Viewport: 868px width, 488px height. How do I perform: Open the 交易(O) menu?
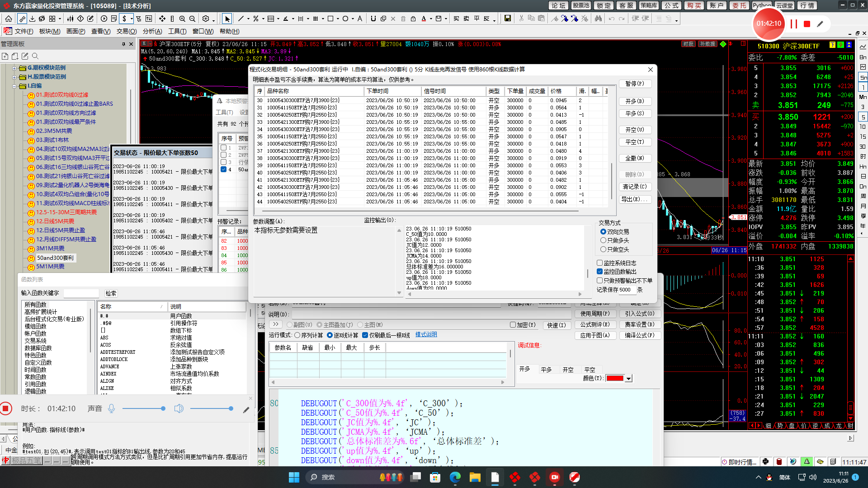pos(127,31)
